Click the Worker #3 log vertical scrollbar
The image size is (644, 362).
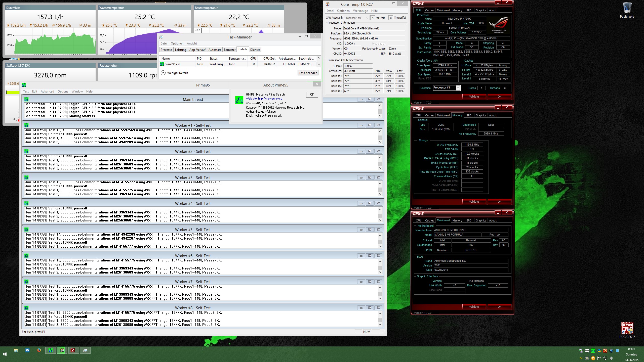pos(380,189)
